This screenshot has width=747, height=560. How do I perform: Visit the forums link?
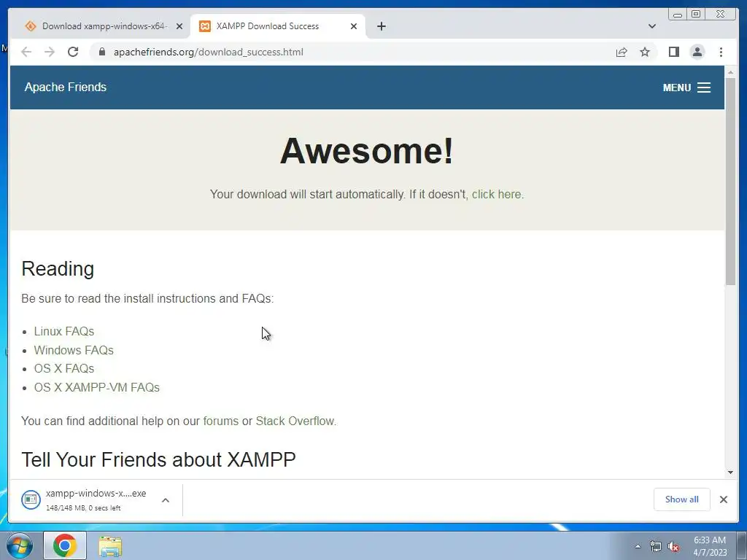click(x=220, y=421)
